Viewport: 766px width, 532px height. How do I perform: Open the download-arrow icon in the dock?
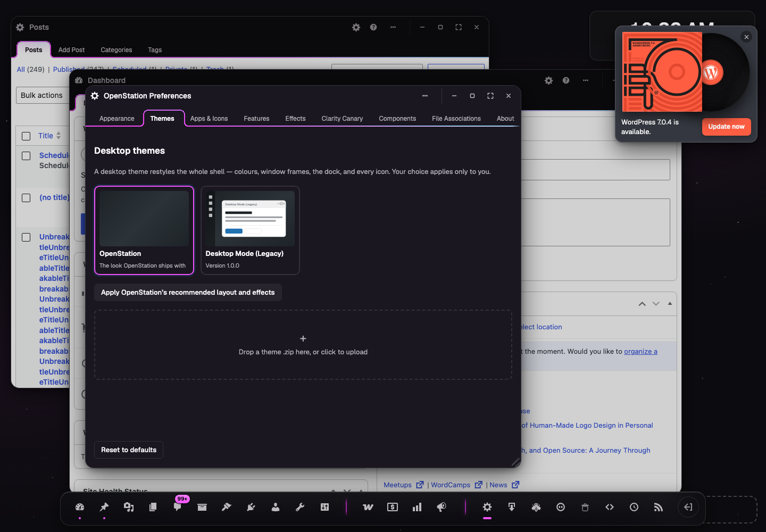click(512, 507)
